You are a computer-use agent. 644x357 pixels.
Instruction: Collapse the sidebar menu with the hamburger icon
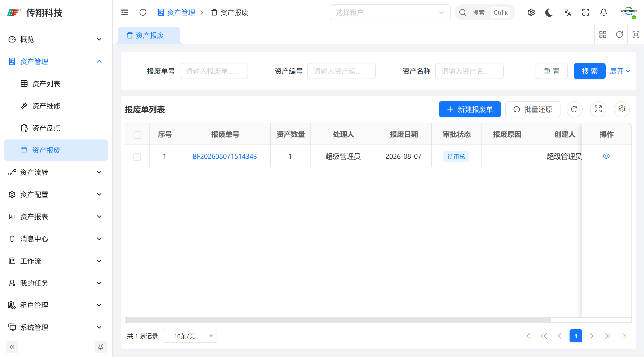tap(125, 12)
